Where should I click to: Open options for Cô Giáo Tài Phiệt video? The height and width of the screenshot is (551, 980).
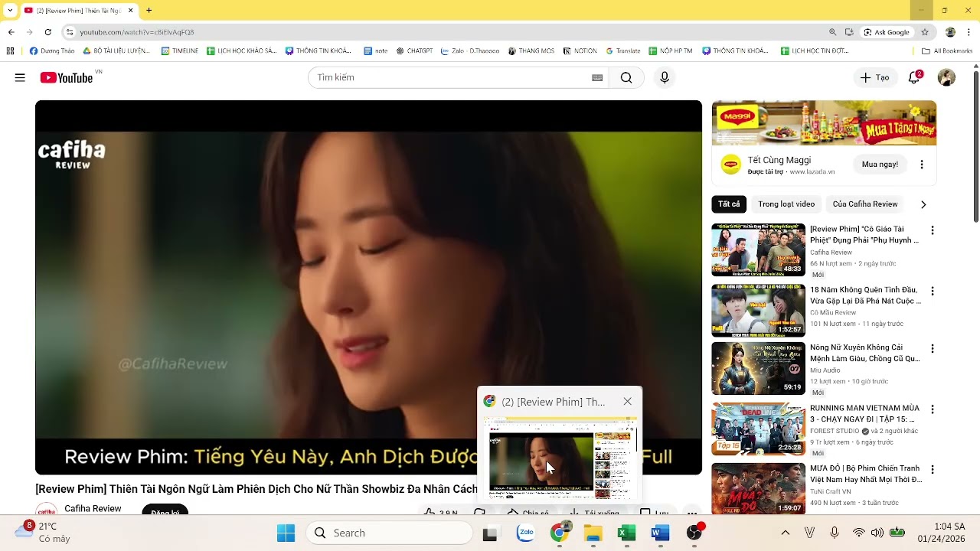point(933,230)
